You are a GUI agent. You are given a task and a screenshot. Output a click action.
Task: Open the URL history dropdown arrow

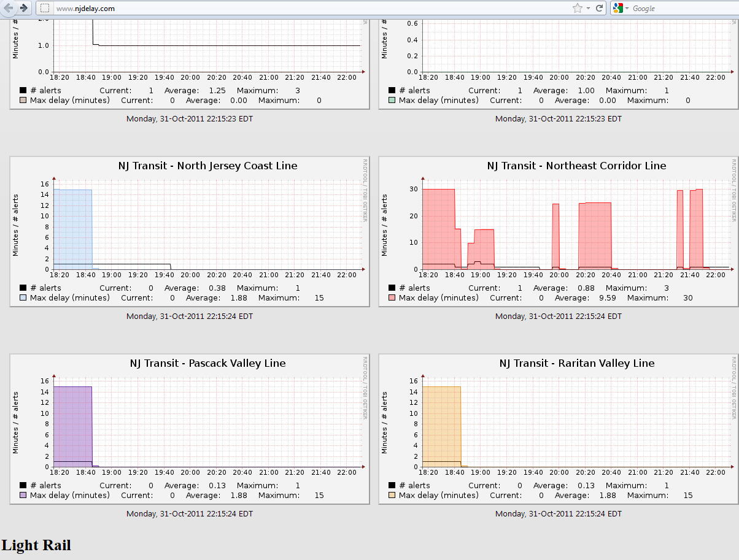(588, 9)
